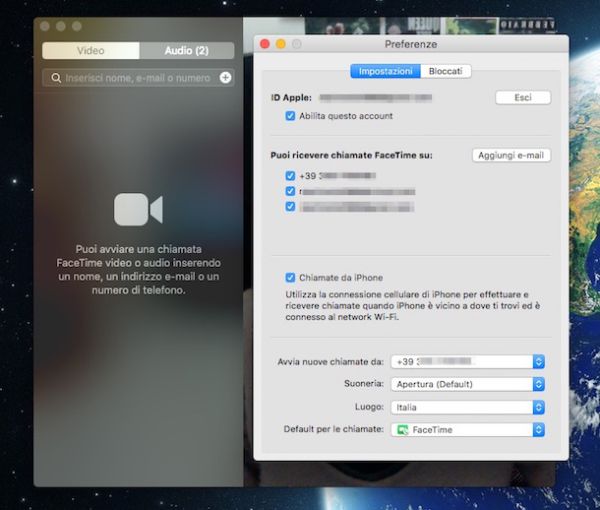Switch to the Video tab
The height and width of the screenshot is (510, 600).
pos(90,50)
